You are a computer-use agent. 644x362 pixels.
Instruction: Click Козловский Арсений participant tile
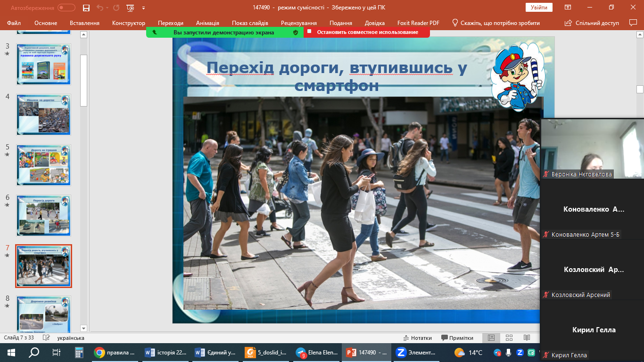coord(592,269)
